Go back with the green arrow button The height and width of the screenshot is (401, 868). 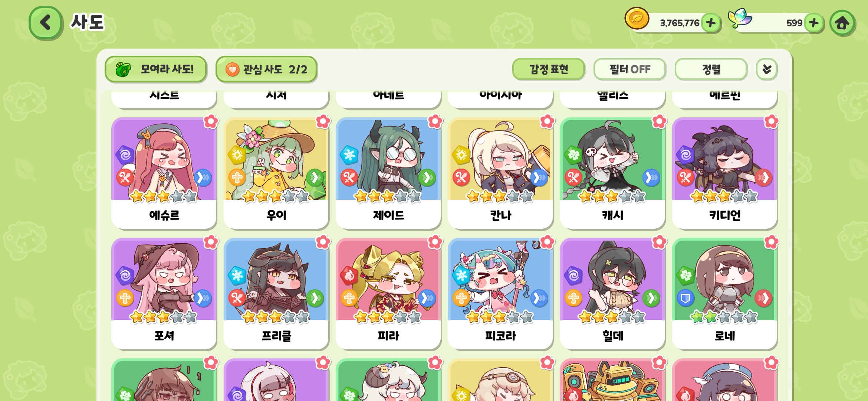[45, 22]
